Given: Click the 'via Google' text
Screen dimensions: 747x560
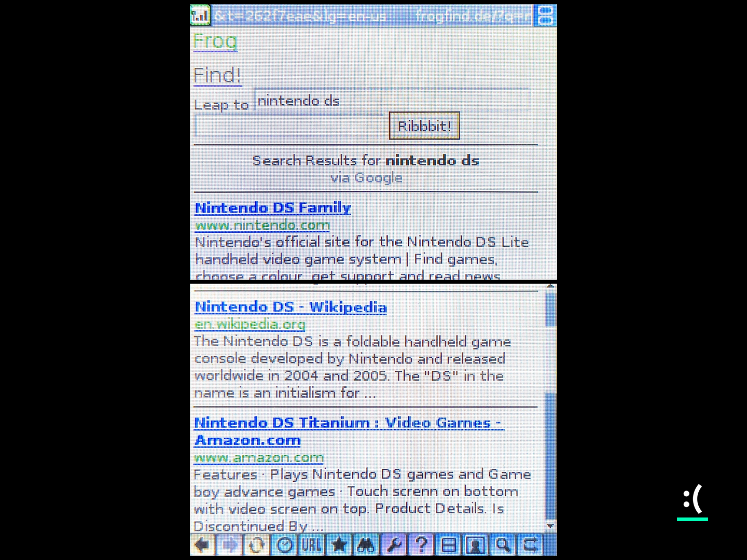Looking at the screenshot, I should coord(366,178).
